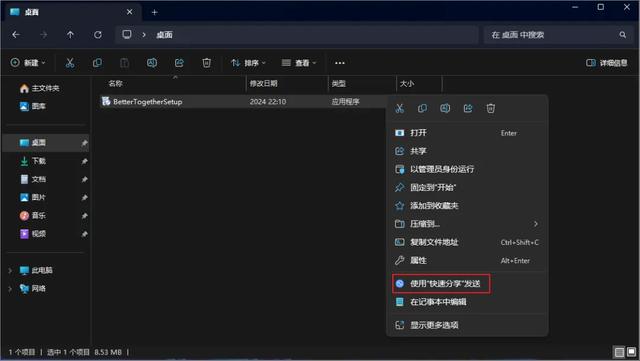Expand the 网络 tree node
This screenshot has width=640, height=361.
[x=10, y=289]
